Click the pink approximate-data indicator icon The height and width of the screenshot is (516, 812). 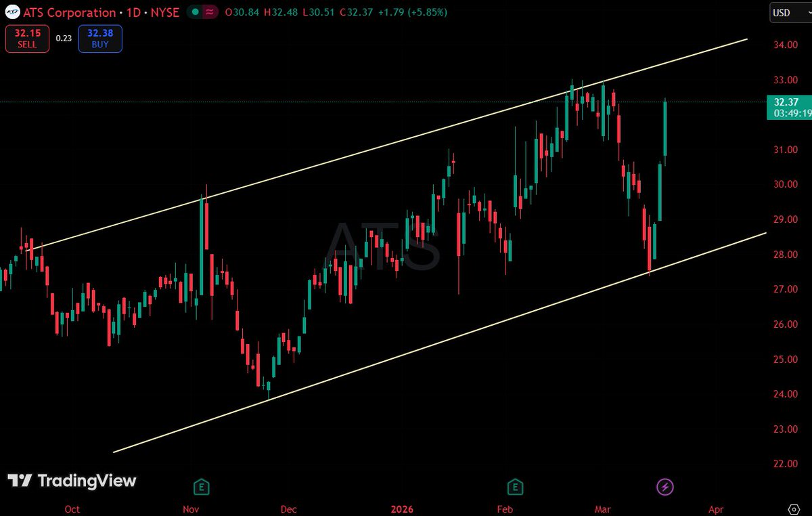(x=210, y=12)
